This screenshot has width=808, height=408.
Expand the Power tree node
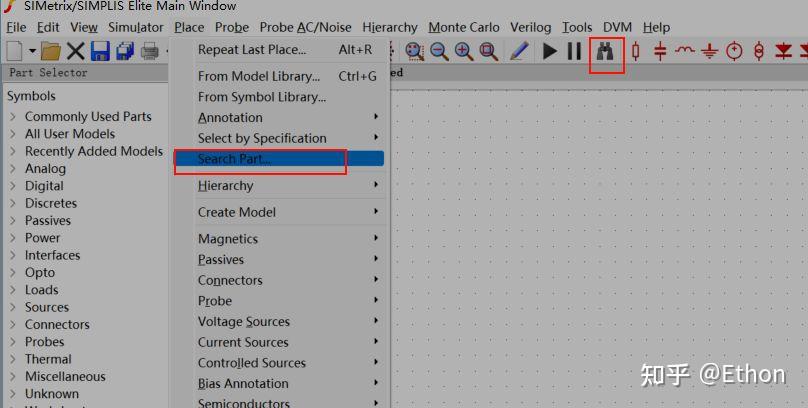[x=13, y=238]
